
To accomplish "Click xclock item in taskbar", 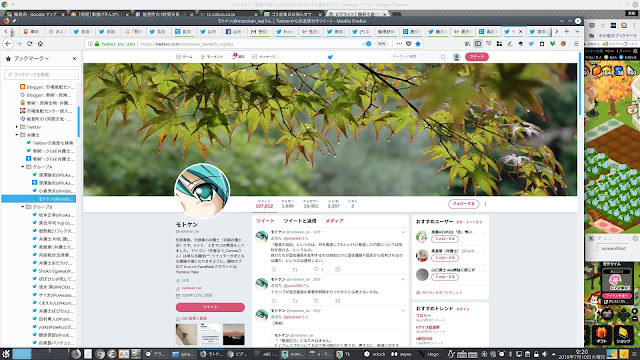I will click(x=375, y=354).
